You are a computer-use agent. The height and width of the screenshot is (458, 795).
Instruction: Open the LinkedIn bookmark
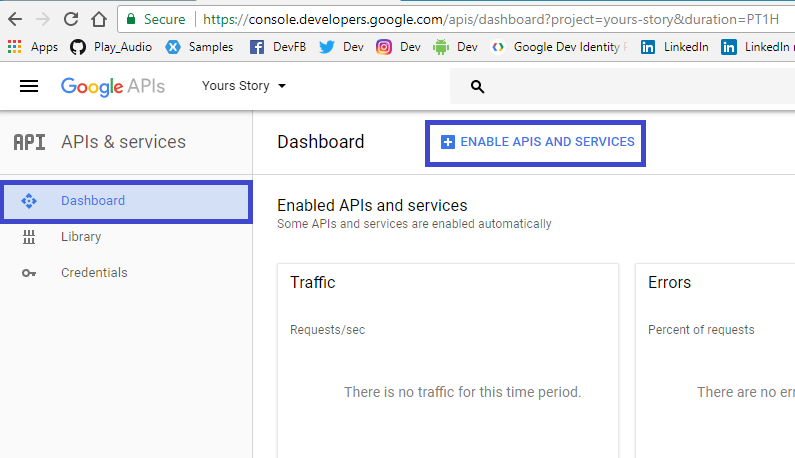[x=675, y=47]
